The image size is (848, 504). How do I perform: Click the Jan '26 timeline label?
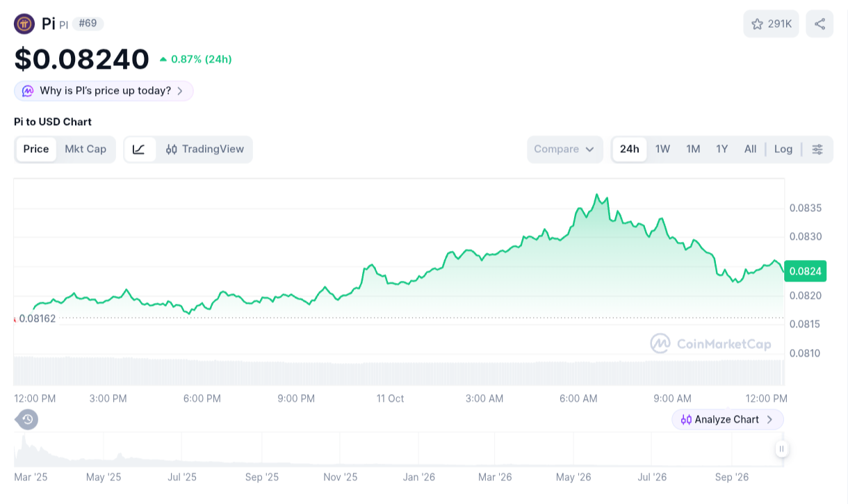pyautogui.click(x=419, y=478)
